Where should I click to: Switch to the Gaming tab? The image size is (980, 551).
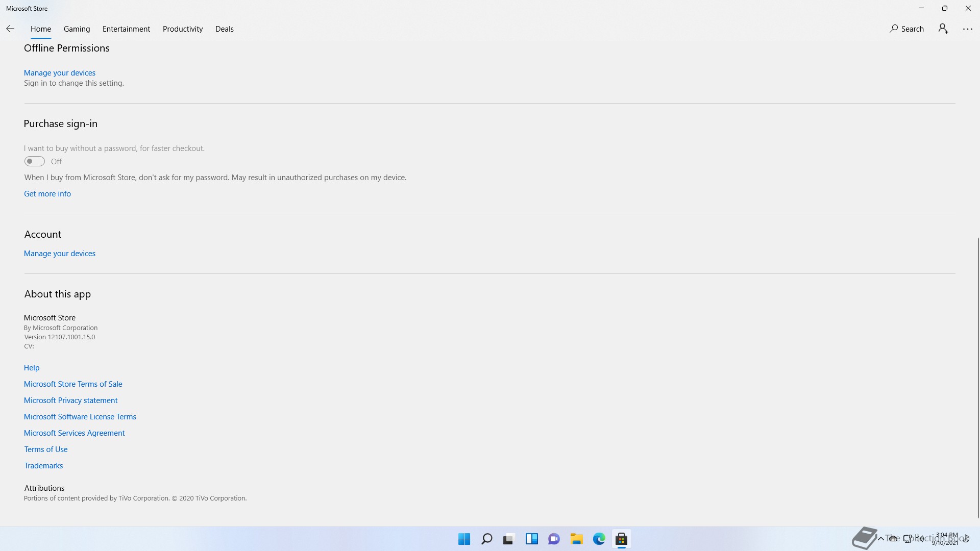[x=77, y=29]
